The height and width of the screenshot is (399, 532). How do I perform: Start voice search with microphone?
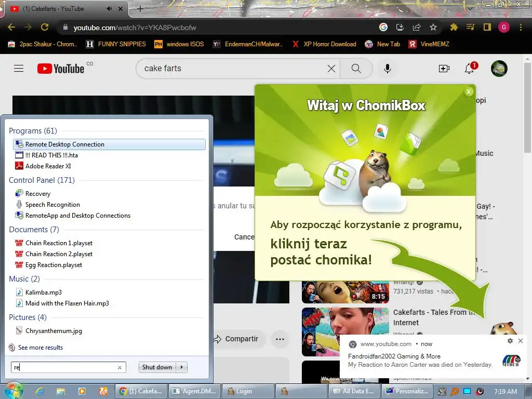387,69
